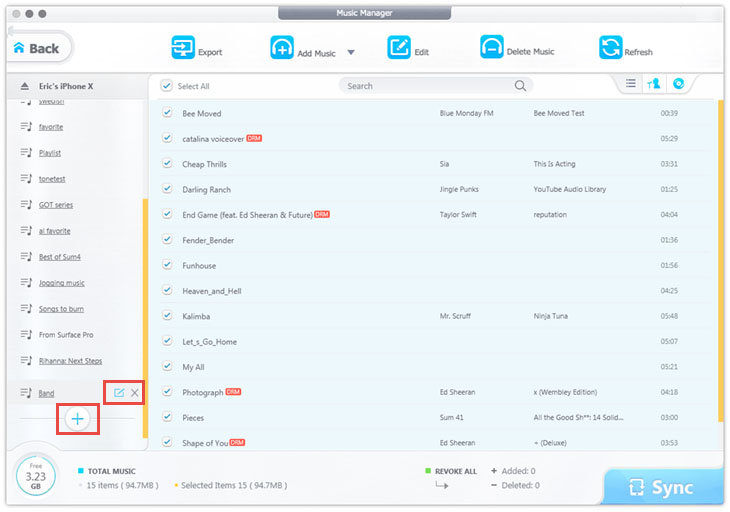Open the tonetest playlist

tap(52, 179)
